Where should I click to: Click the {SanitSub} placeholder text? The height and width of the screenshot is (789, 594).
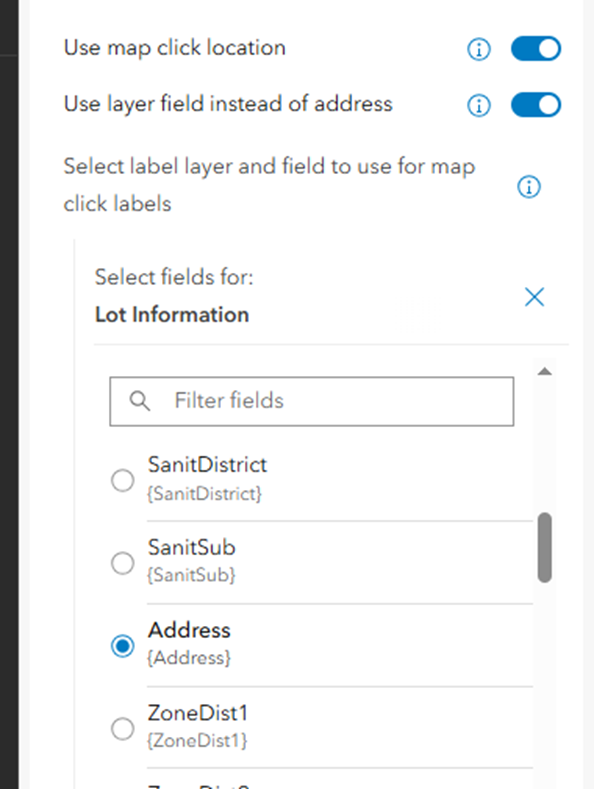point(191,575)
